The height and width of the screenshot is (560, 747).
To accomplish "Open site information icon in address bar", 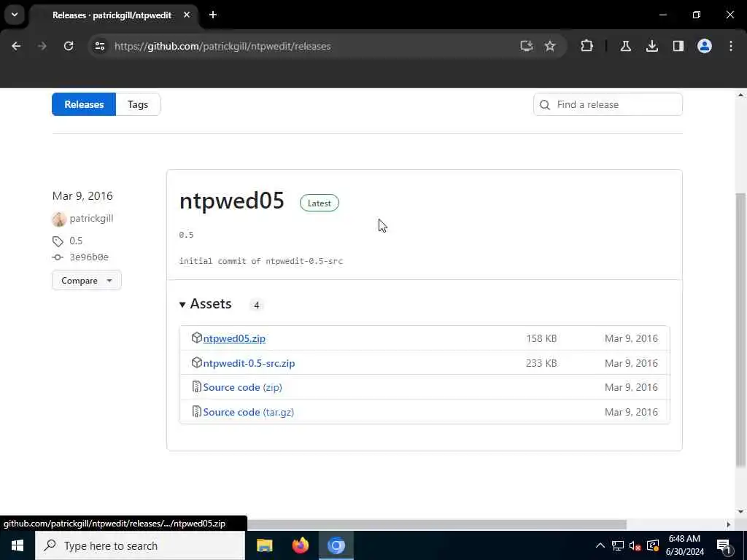I will 99,46.
